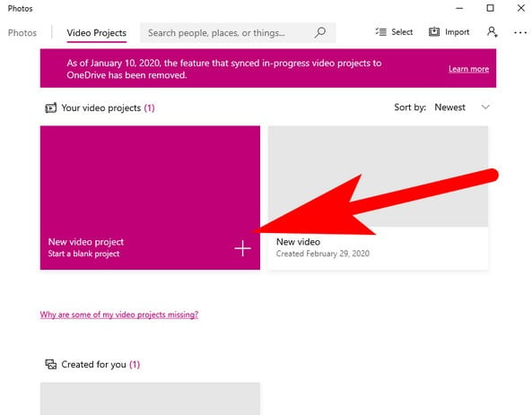Click the search people, places field
The height and width of the screenshot is (415, 532).
pos(238,32)
